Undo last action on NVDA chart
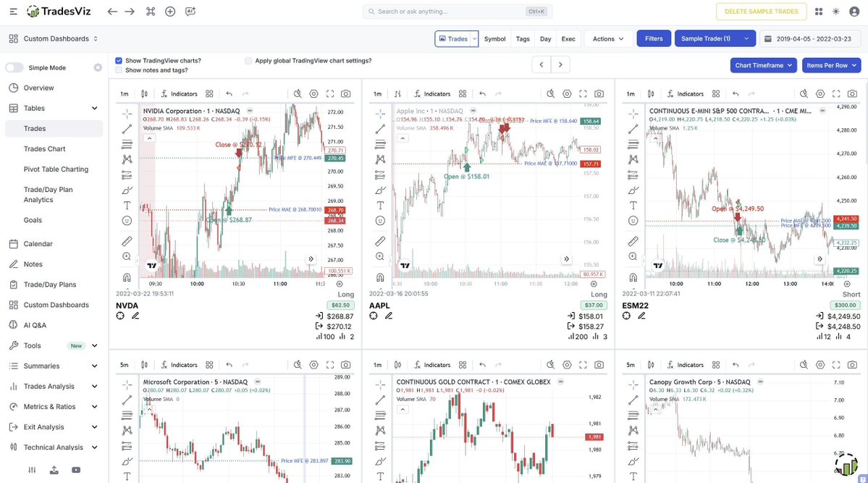Image resolution: width=868 pixels, height=483 pixels. tap(229, 93)
